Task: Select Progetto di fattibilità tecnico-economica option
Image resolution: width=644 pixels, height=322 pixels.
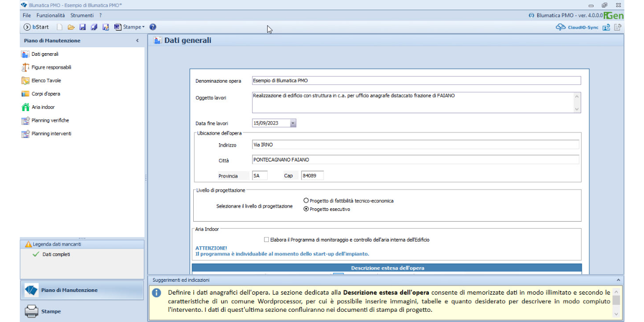Action: 306,201
